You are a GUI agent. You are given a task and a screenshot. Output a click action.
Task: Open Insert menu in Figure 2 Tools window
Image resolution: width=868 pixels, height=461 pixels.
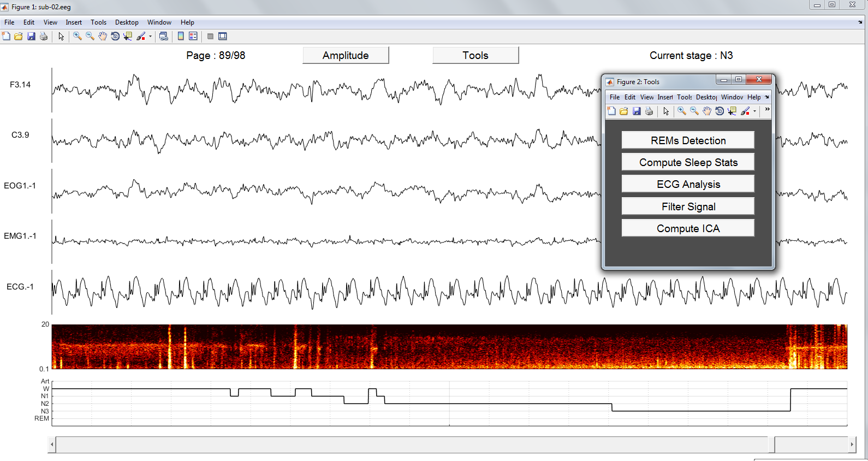coord(665,97)
